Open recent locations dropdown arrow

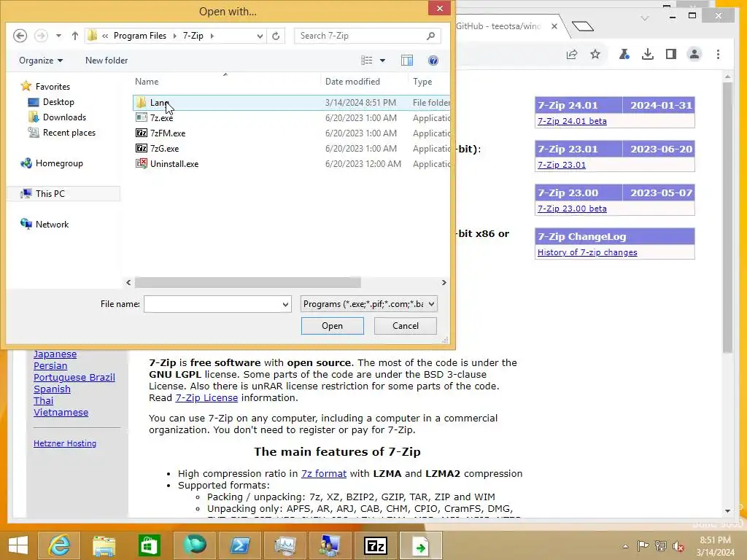(x=58, y=36)
